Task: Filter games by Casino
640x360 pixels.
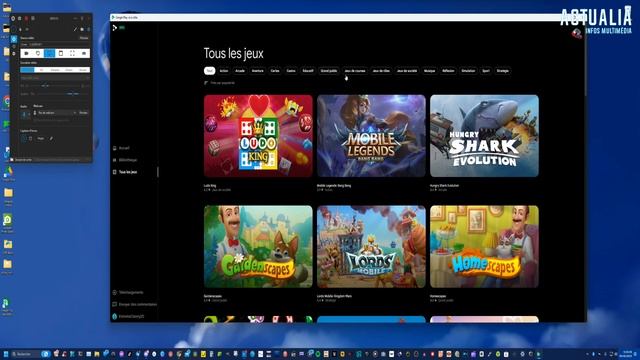Action: tap(291, 71)
